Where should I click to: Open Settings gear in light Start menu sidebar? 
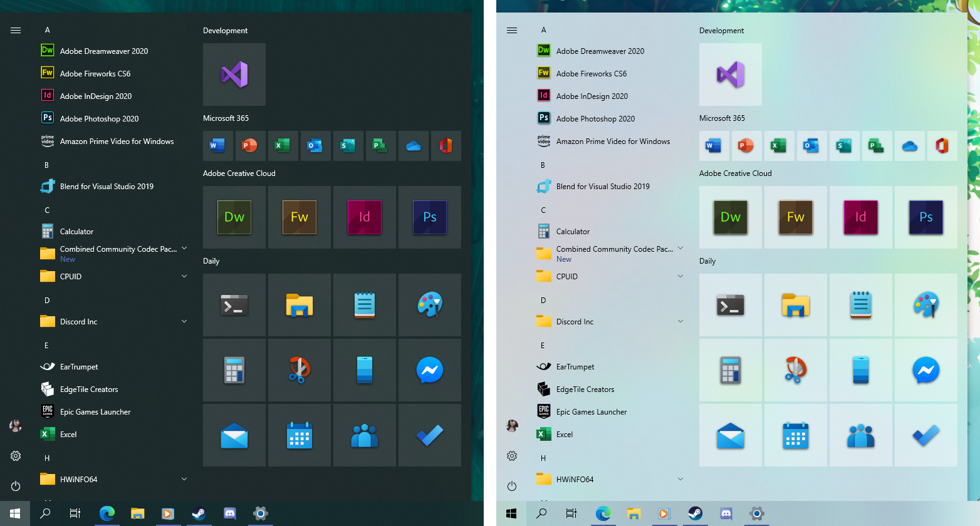512,456
